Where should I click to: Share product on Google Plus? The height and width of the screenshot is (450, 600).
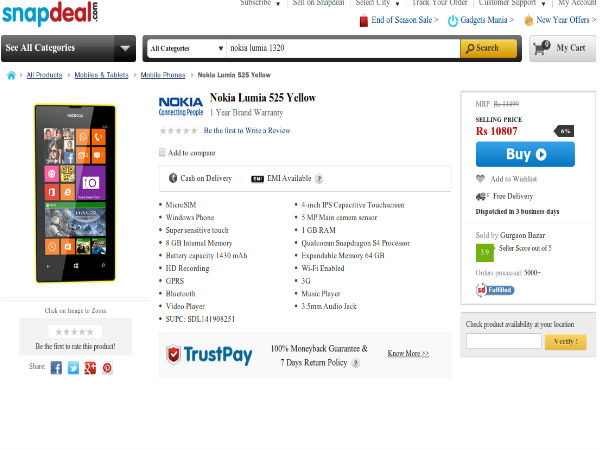[90, 368]
